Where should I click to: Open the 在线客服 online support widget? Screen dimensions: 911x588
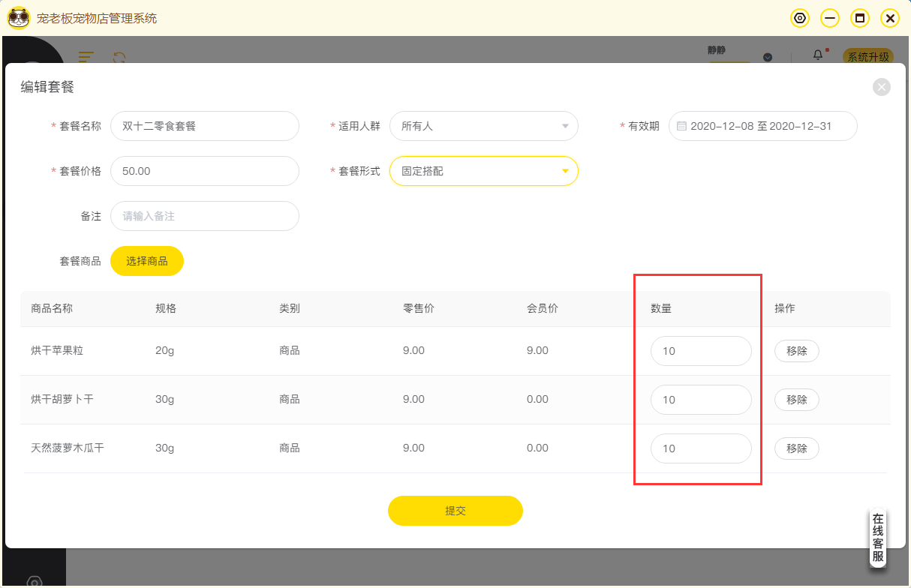pos(878,538)
